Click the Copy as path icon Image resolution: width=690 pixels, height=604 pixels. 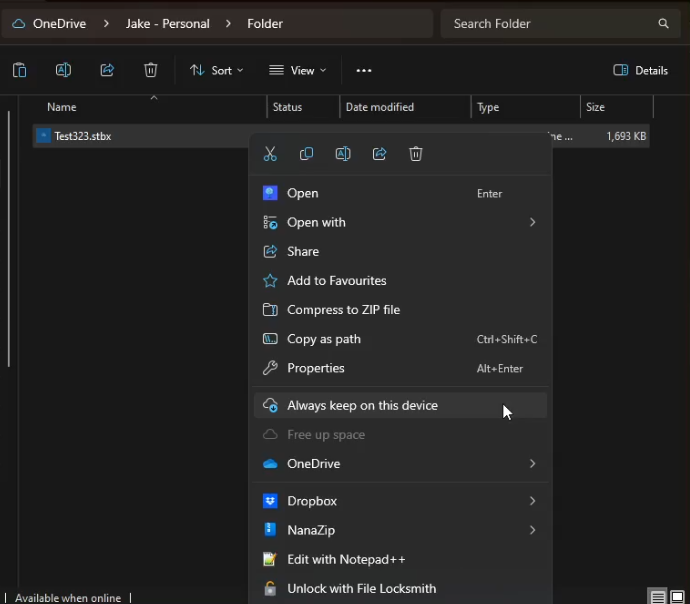click(270, 339)
